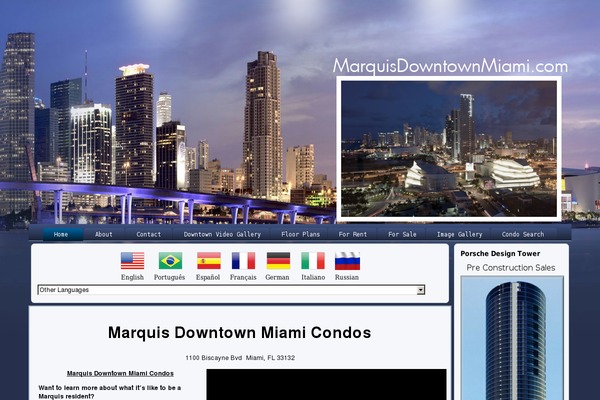Image resolution: width=600 pixels, height=400 pixels.
Task: Click the German language label
Action: click(x=277, y=277)
